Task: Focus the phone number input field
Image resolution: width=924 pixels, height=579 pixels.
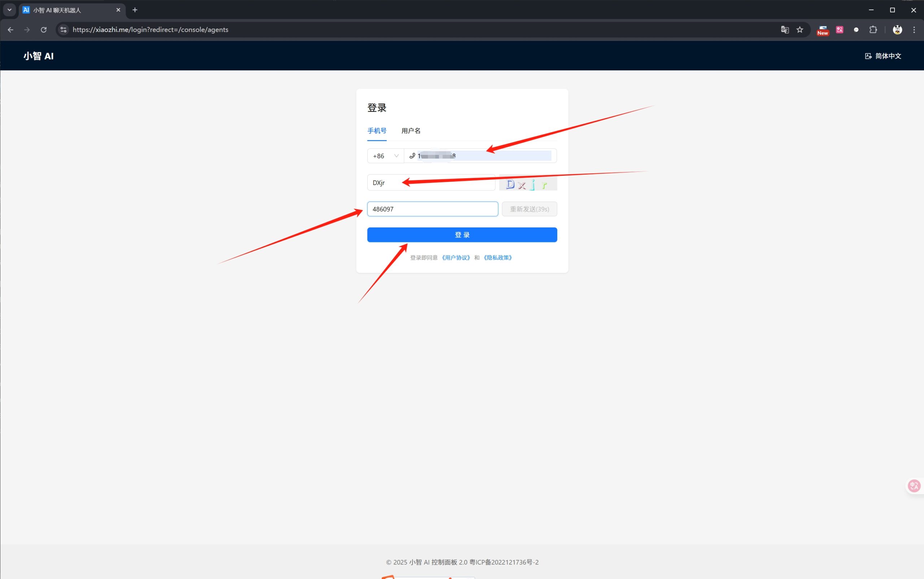Action: 480,156
